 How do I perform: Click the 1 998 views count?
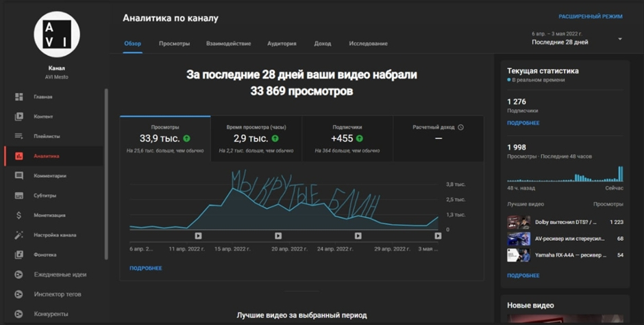pyautogui.click(x=517, y=147)
